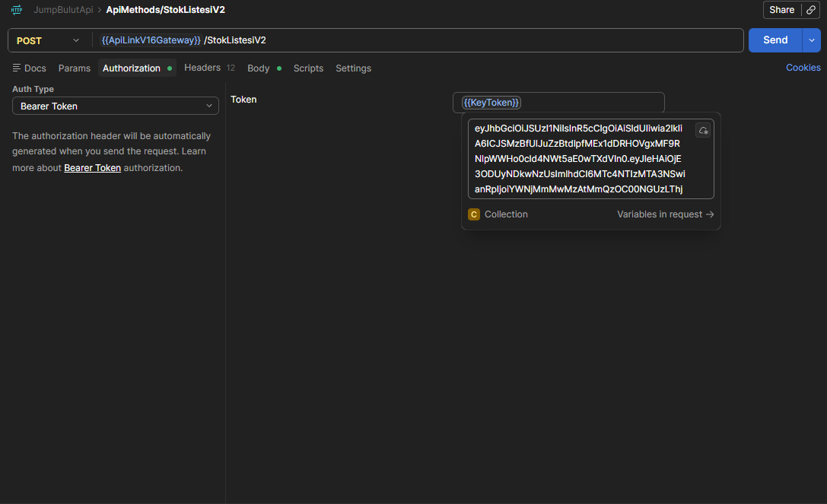
Task: Click the Docs tab icon
Action: [16, 68]
